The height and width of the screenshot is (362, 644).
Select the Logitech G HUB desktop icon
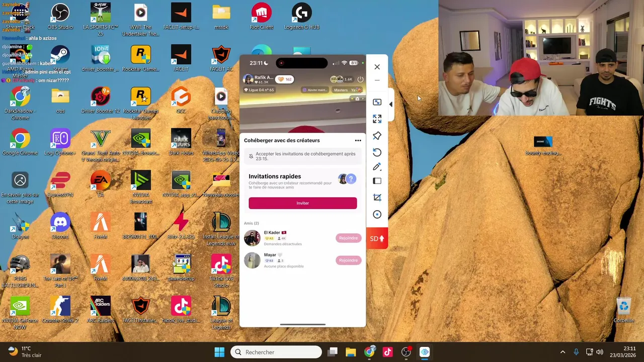(x=301, y=17)
